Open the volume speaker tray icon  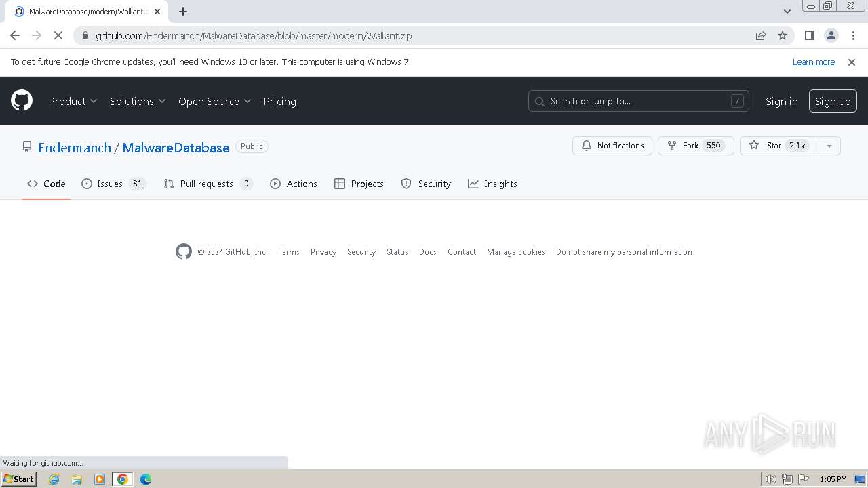tap(771, 479)
